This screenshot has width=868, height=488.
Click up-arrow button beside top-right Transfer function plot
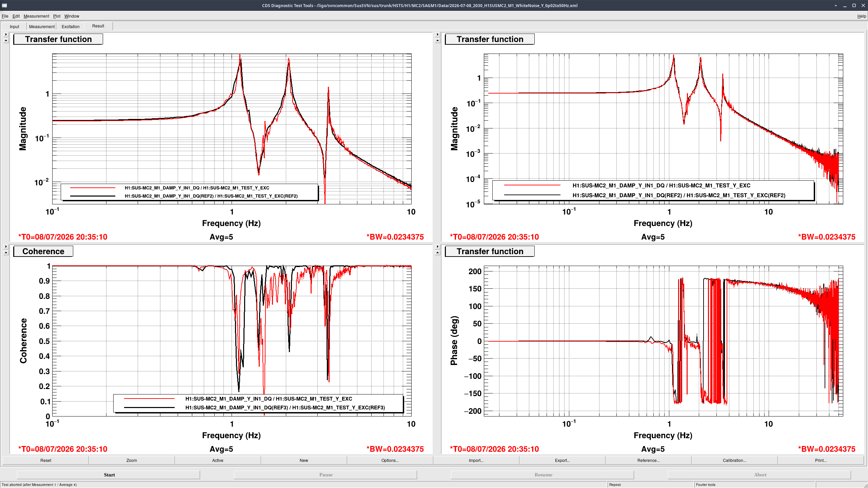[437, 40]
